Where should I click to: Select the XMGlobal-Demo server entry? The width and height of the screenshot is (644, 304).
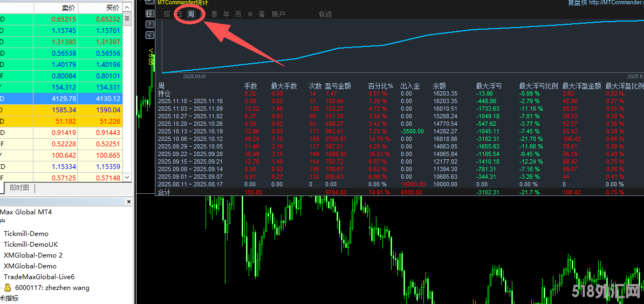coord(30,266)
